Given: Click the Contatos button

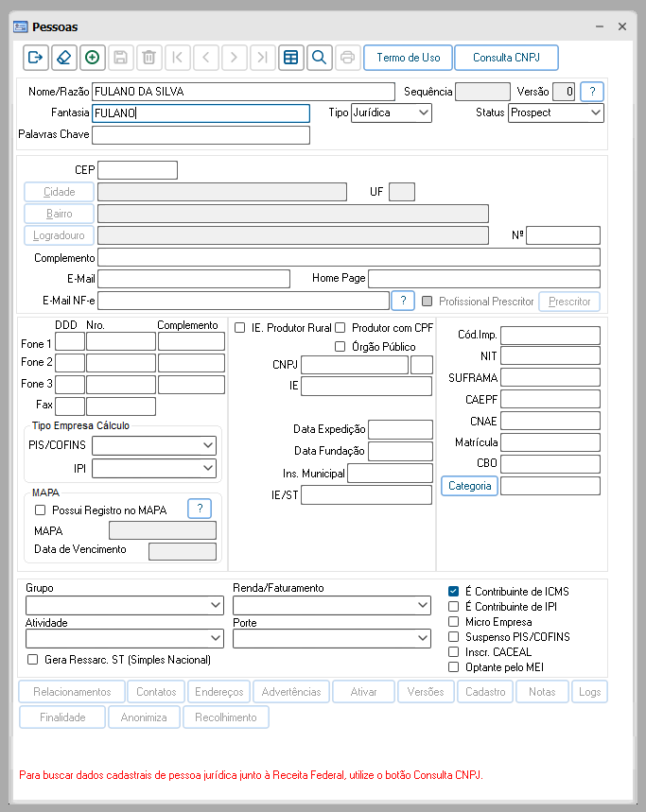Looking at the screenshot, I should (x=156, y=692).
